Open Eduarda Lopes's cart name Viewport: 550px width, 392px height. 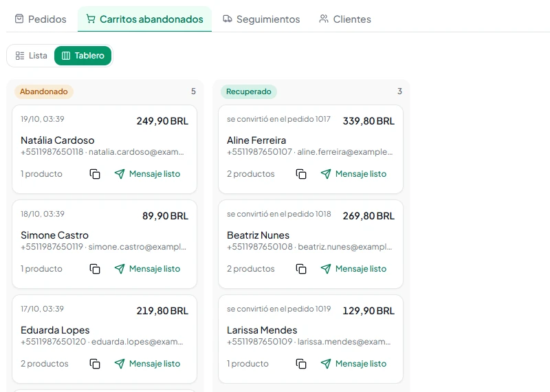click(55, 330)
